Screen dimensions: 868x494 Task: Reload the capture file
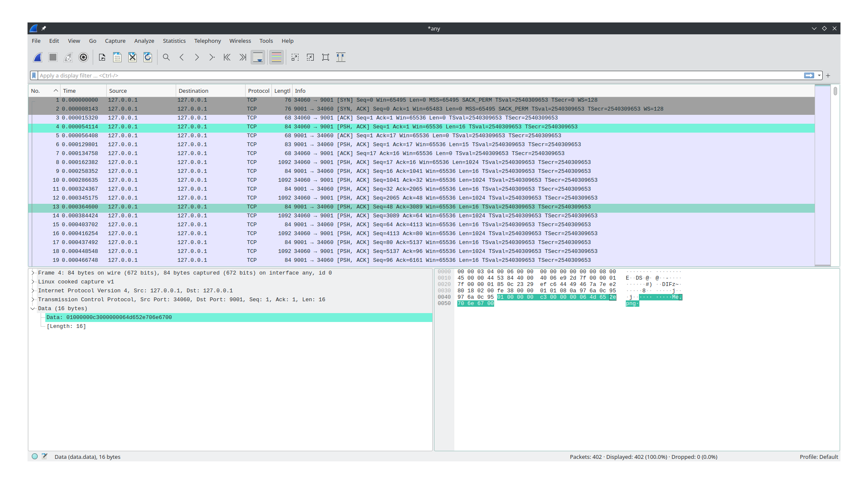pos(148,57)
